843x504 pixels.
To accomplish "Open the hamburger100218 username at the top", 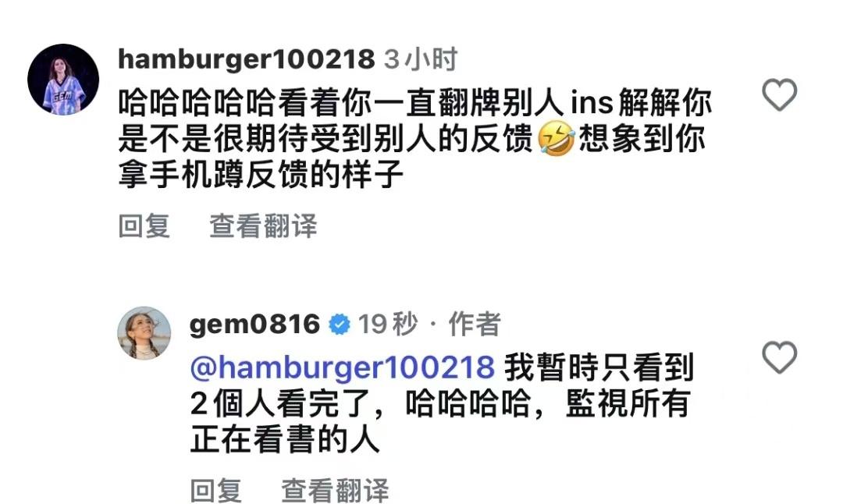I will (246, 59).
